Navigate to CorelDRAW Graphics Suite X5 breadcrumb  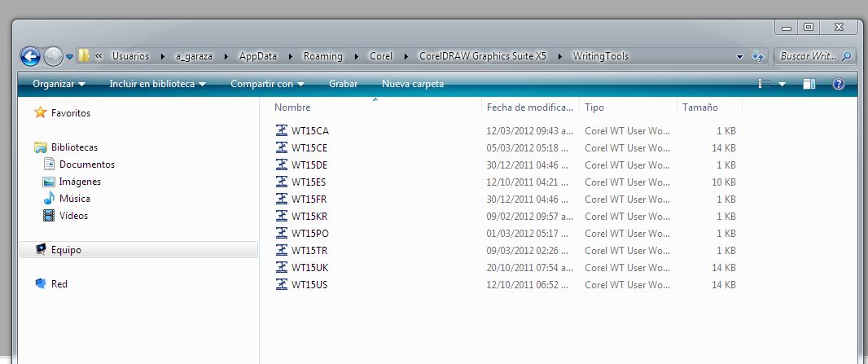pyautogui.click(x=483, y=56)
